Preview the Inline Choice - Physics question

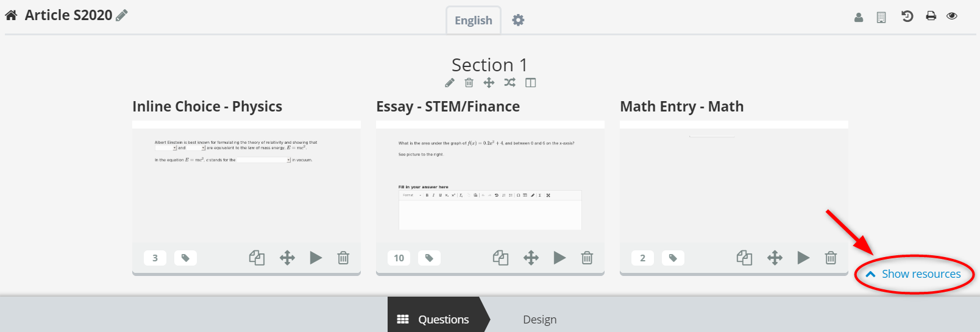coord(316,258)
